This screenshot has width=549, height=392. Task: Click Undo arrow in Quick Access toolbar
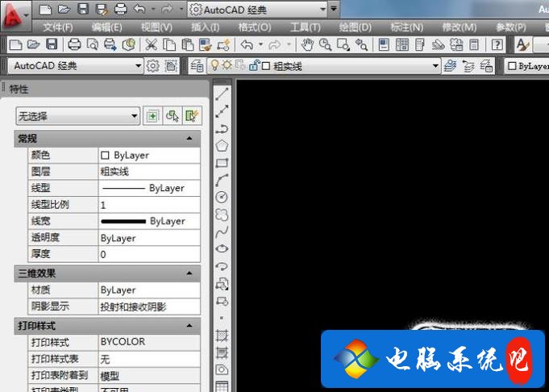[x=140, y=9]
